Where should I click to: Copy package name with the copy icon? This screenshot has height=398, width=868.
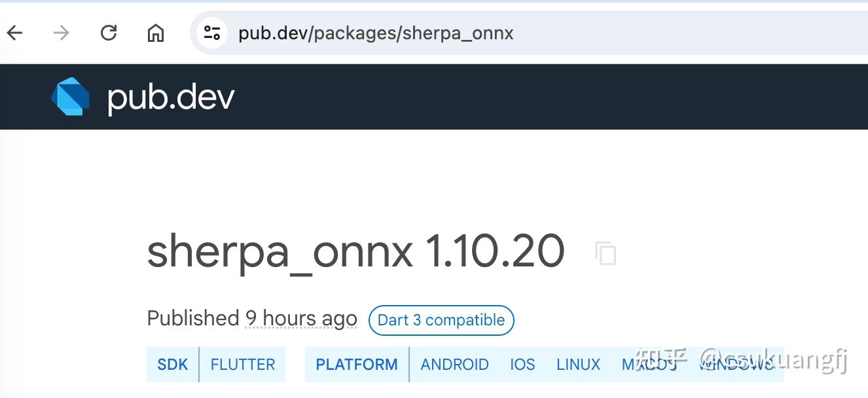coord(606,253)
